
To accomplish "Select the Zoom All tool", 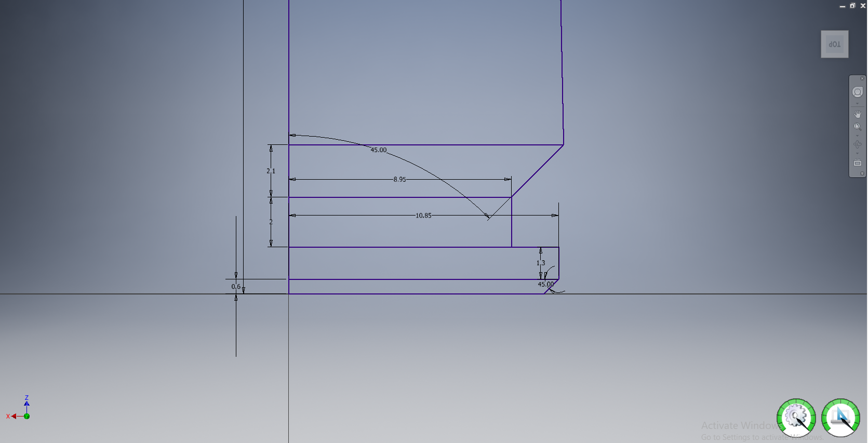I will [x=857, y=127].
